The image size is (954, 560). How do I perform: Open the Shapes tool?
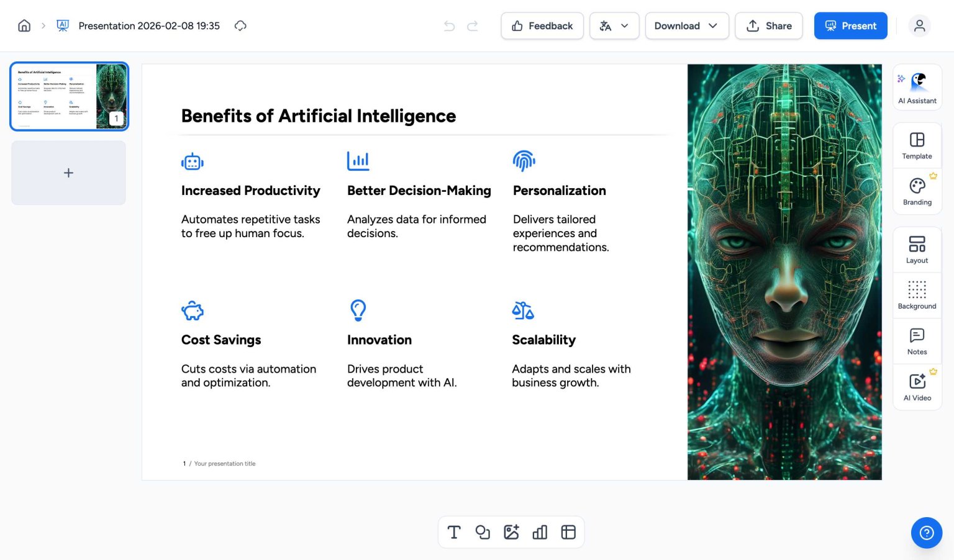(483, 532)
